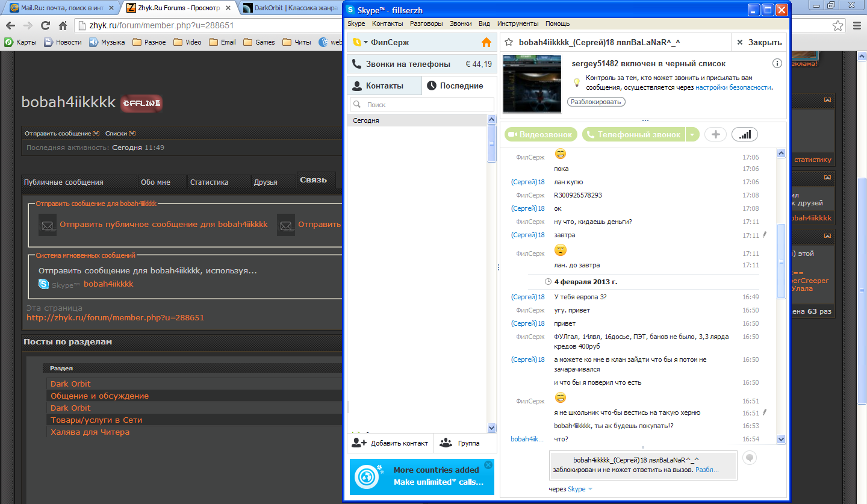Expand the Телефонный звонок dropdown arrow
The height and width of the screenshot is (504, 867).
pos(692,134)
